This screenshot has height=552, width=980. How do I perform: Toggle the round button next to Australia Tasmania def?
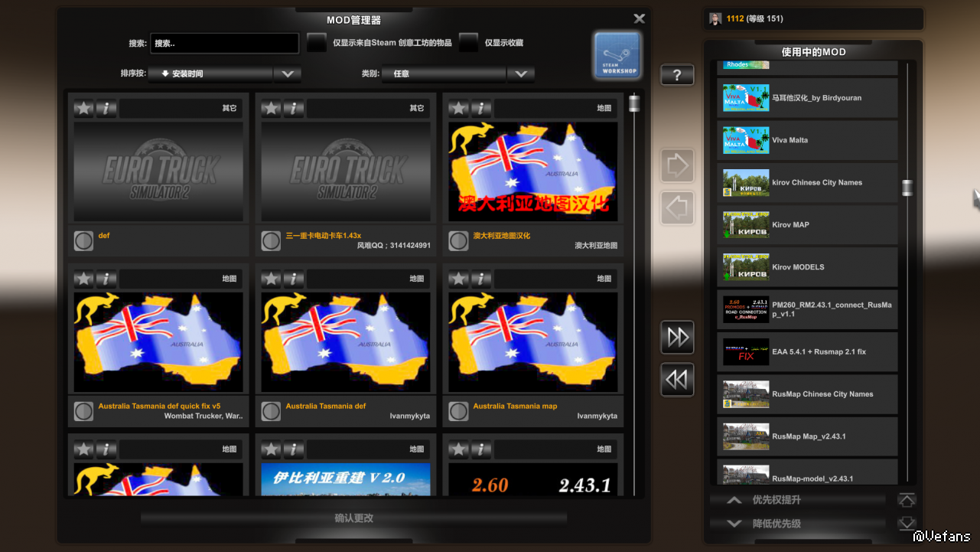(x=271, y=411)
